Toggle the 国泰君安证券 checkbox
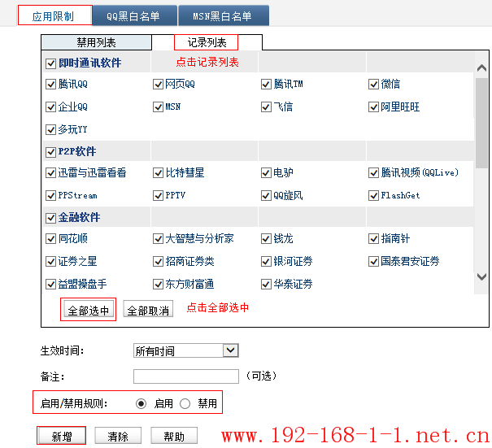This screenshot has width=492, height=448. [373, 261]
